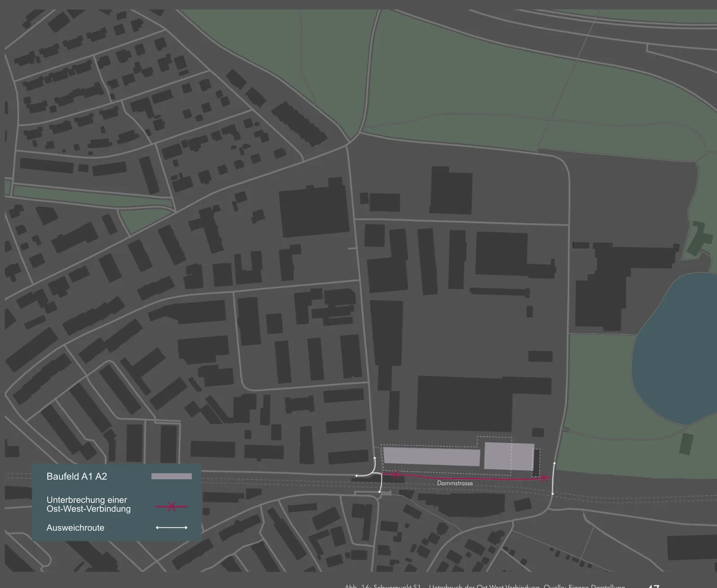717x588 pixels.
Task: Click the blue lake on the map
Action: (x=674, y=349)
